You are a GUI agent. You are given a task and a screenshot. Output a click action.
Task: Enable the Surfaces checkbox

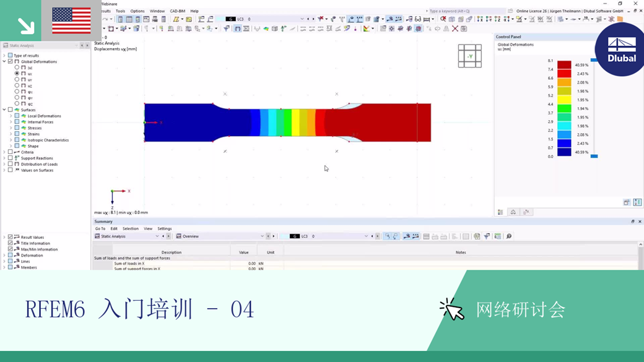(11, 110)
